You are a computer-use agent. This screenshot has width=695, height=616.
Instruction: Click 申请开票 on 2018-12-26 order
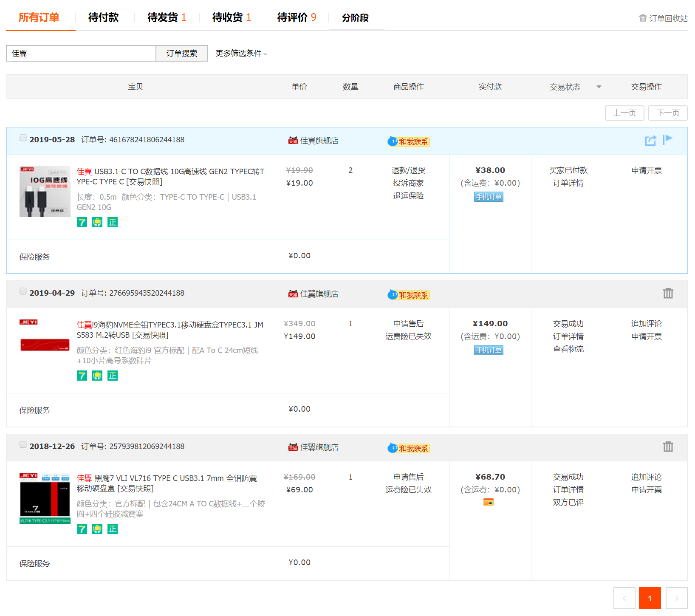pos(647,490)
